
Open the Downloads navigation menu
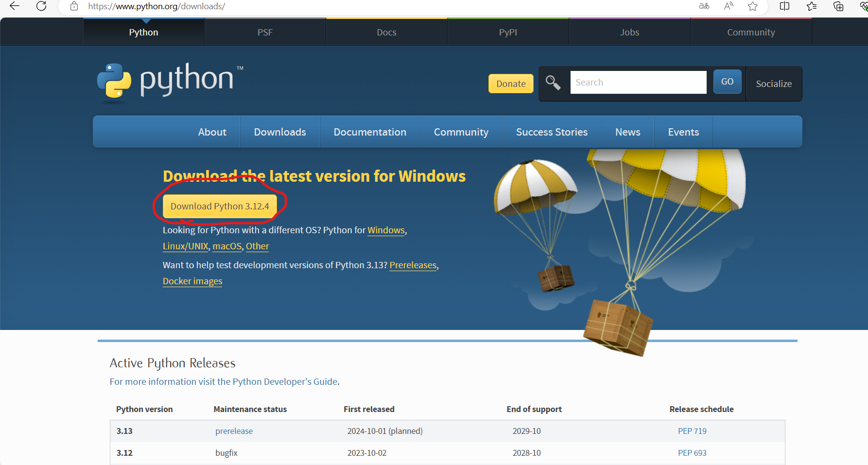[x=280, y=132]
